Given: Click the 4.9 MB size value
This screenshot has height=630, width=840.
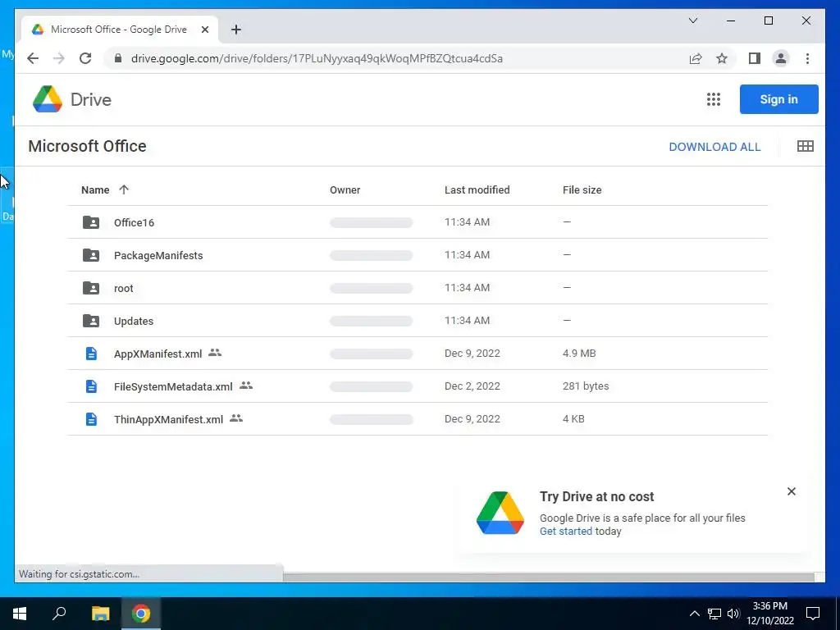Looking at the screenshot, I should tap(579, 353).
